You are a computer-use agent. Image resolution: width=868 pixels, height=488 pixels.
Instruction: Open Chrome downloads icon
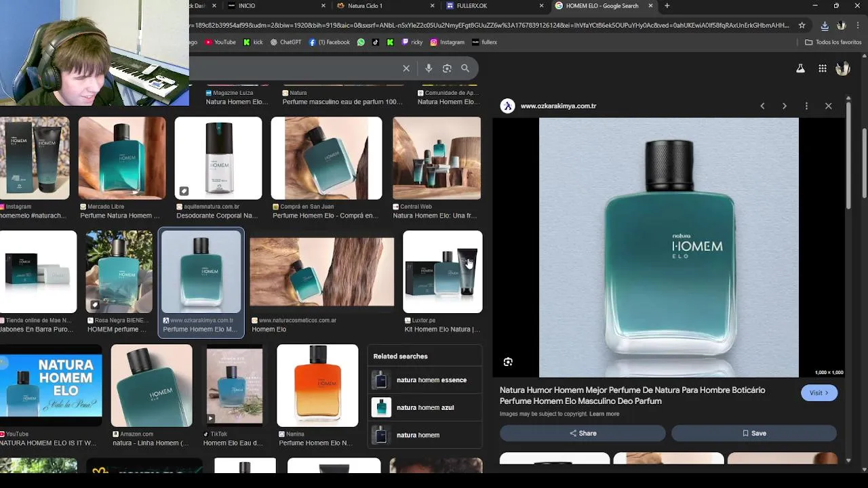[825, 25]
